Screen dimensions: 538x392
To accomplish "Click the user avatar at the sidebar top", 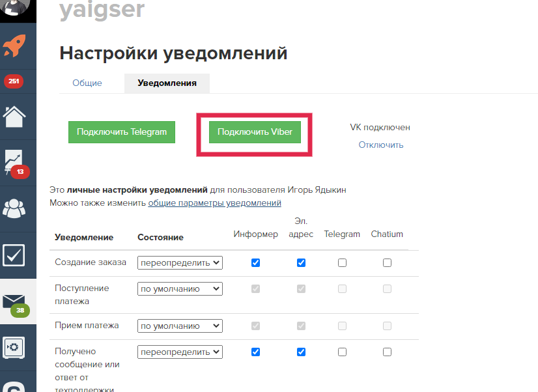I will click(x=15, y=7).
